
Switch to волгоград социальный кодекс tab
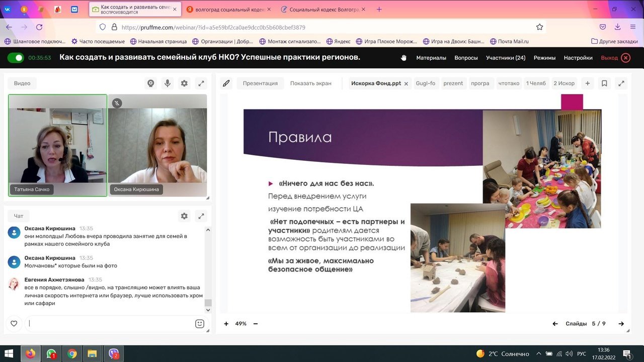coord(228,9)
